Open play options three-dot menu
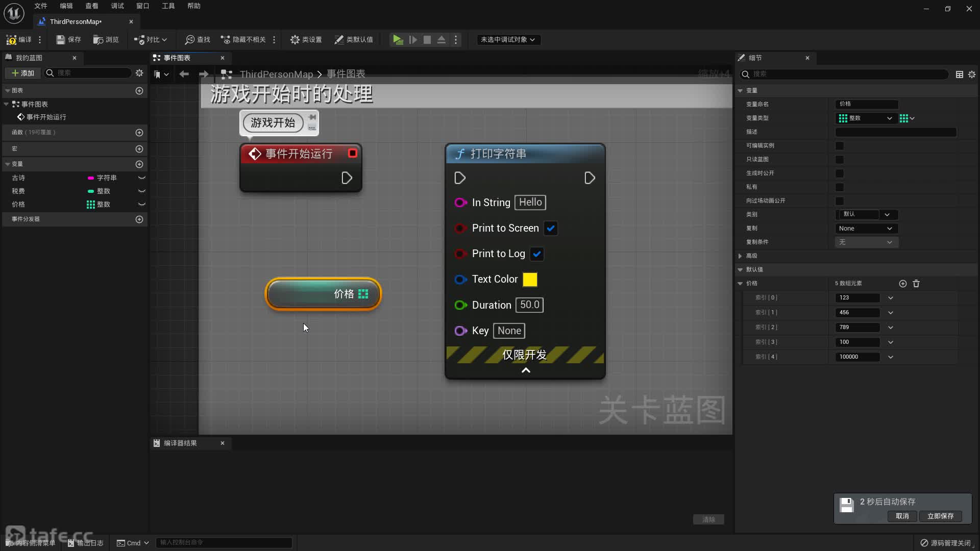The height and width of the screenshot is (551, 980). click(x=456, y=39)
